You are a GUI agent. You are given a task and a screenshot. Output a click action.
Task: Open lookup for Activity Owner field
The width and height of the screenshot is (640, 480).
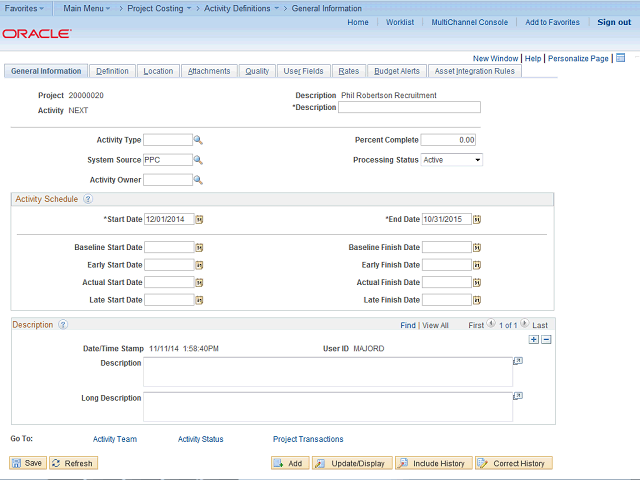click(x=198, y=180)
